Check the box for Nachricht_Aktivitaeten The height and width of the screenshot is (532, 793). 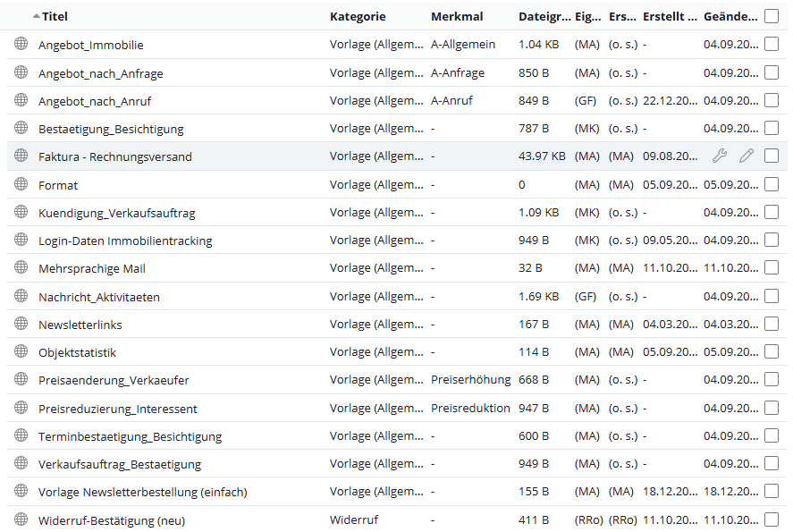click(x=772, y=296)
